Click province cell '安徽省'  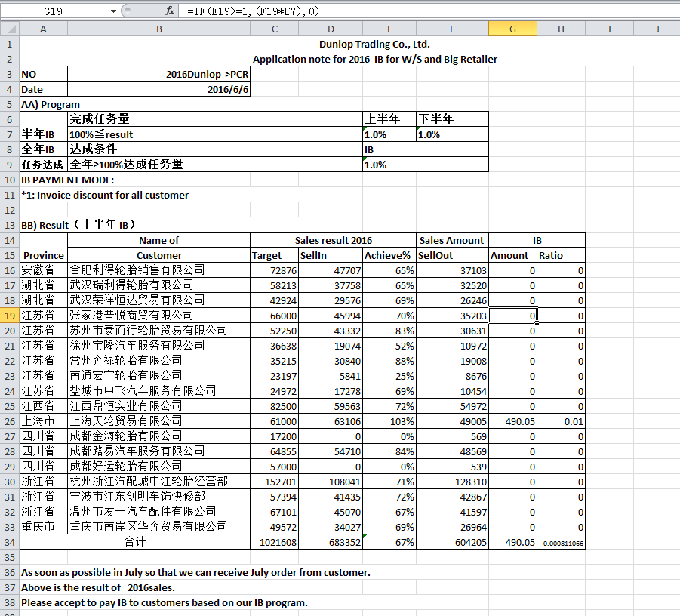point(43,270)
